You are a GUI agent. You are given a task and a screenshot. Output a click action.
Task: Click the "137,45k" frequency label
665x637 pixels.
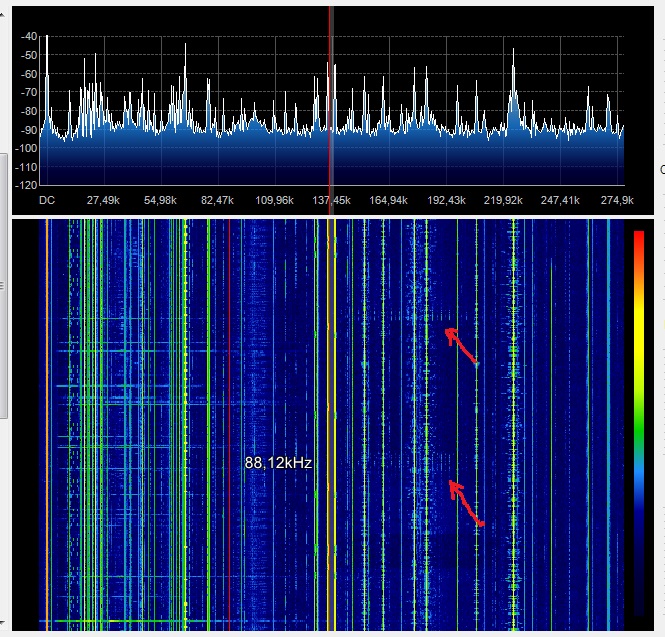click(331, 200)
